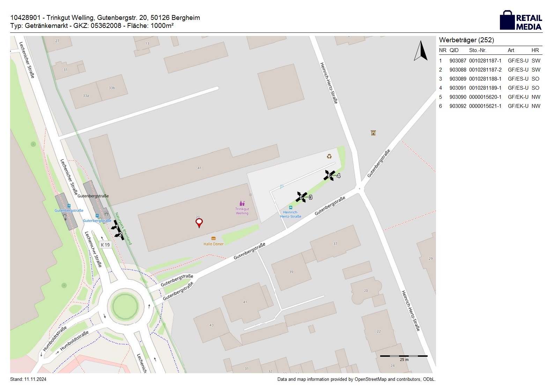Click table row with QID 903090
Viewport: 554px width, 392px height.
490,97
